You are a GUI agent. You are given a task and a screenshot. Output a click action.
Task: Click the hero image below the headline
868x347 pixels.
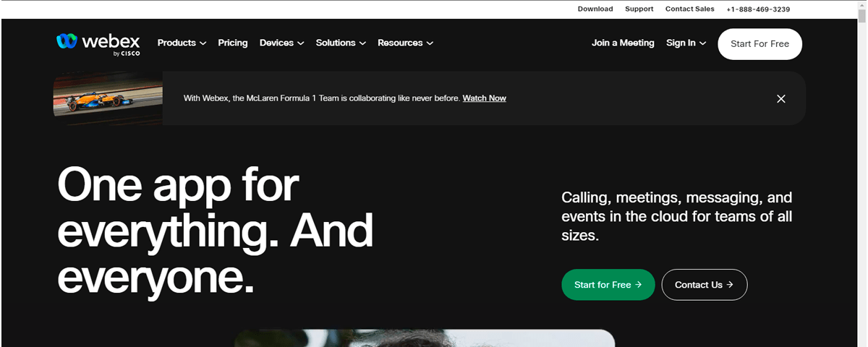click(x=424, y=338)
